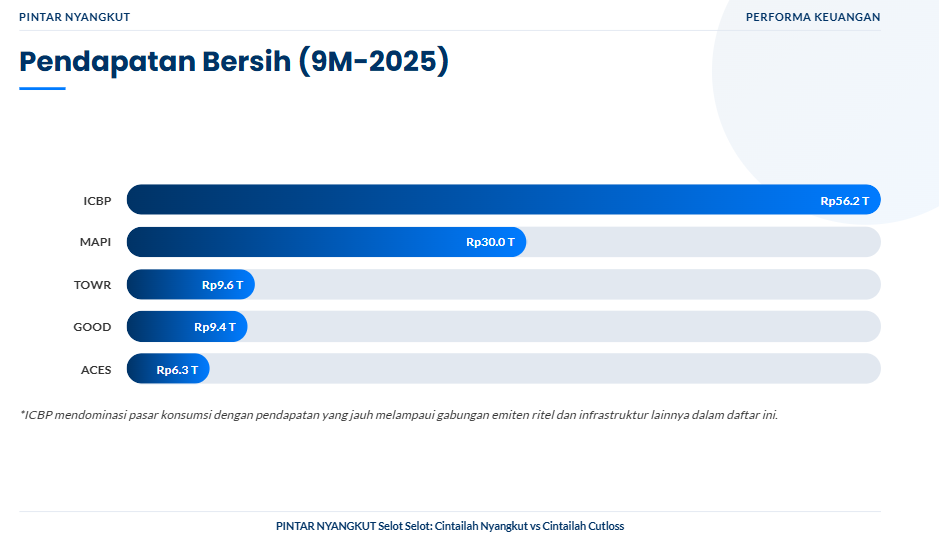Viewport: 939px width, 540px height.
Task: Click the PERFORMA KEUANGAN header label
Action: (813, 17)
